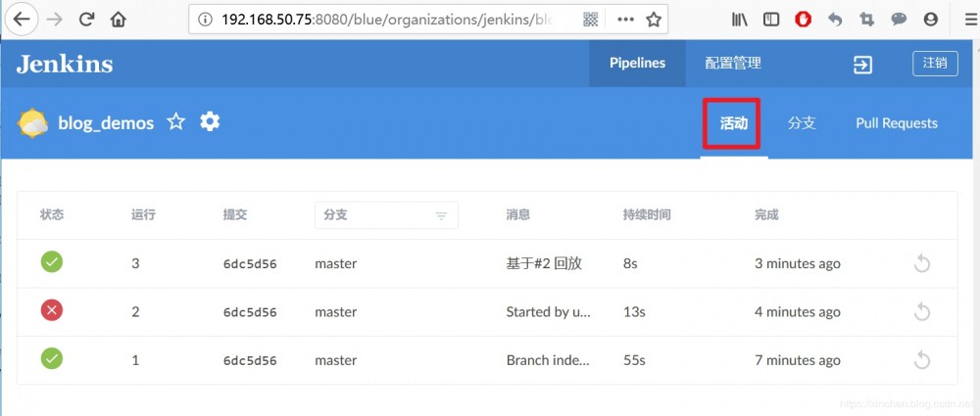Click the green success icon for run 3
The height and width of the screenshot is (416, 980).
pyautogui.click(x=52, y=262)
